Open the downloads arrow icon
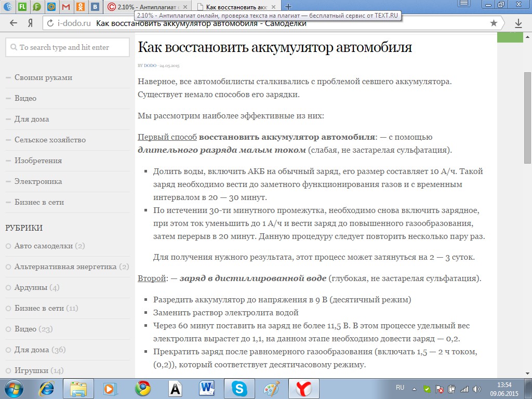The image size is (532, 399). coord(518,23)
